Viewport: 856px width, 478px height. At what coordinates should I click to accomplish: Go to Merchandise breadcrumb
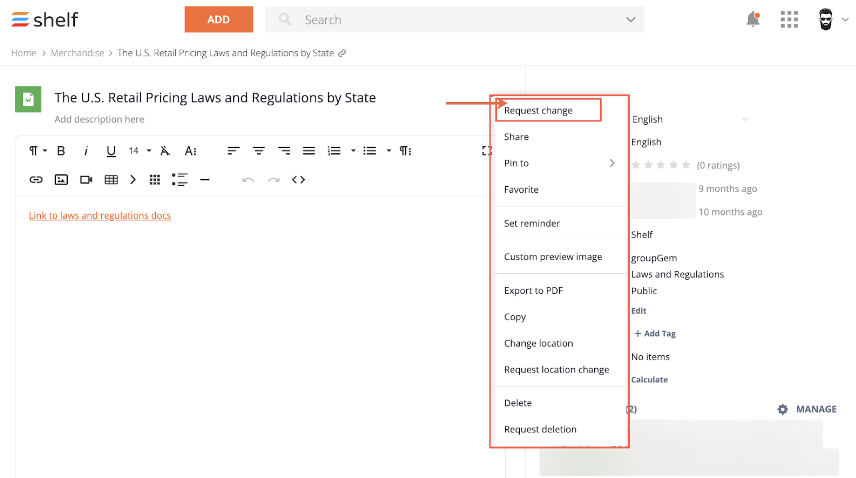click(x=77, y=53)
